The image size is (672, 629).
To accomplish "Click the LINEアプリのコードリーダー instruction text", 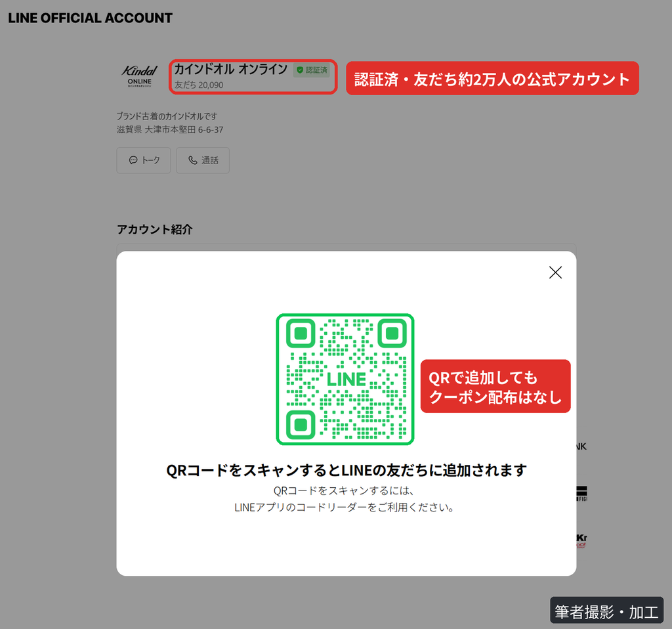I will click(x=344, y=508).
